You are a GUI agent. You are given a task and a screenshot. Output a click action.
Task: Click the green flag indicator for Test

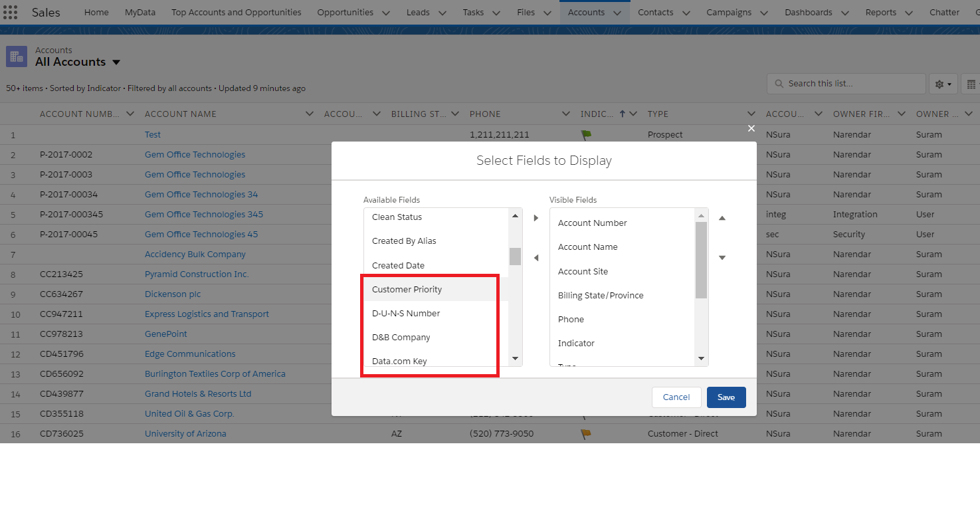(x=586, y=135)
